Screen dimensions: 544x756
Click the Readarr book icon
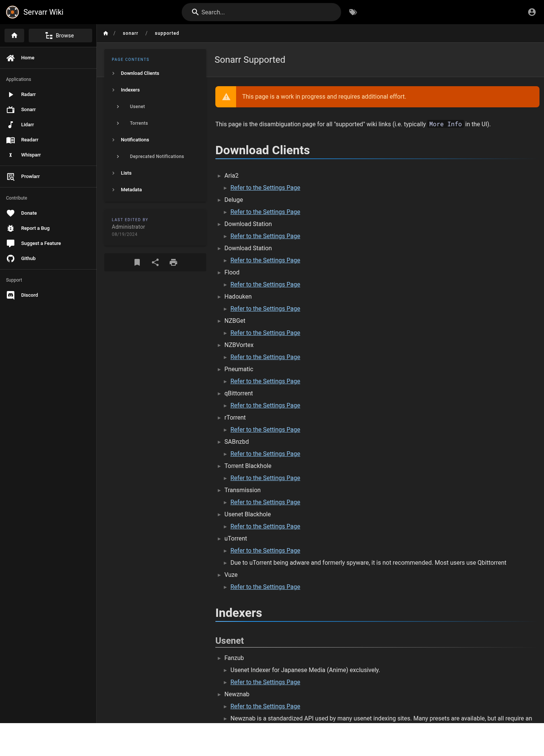point(11,140)
